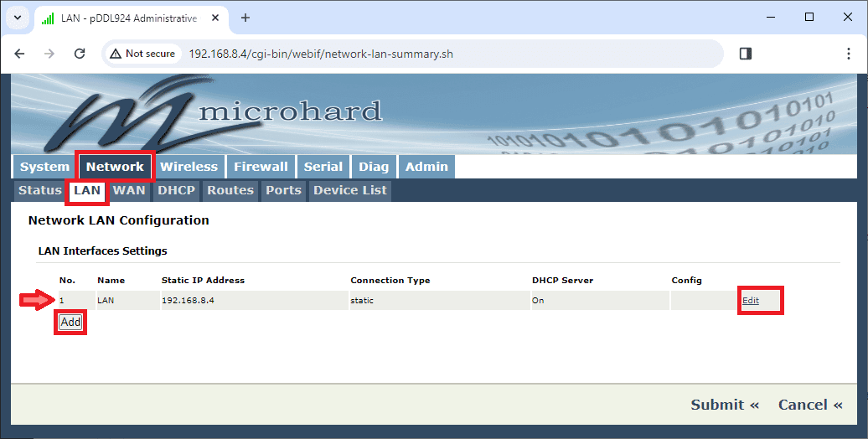Open a new browser tab
The image size is (868, 439).
point(245,18)
